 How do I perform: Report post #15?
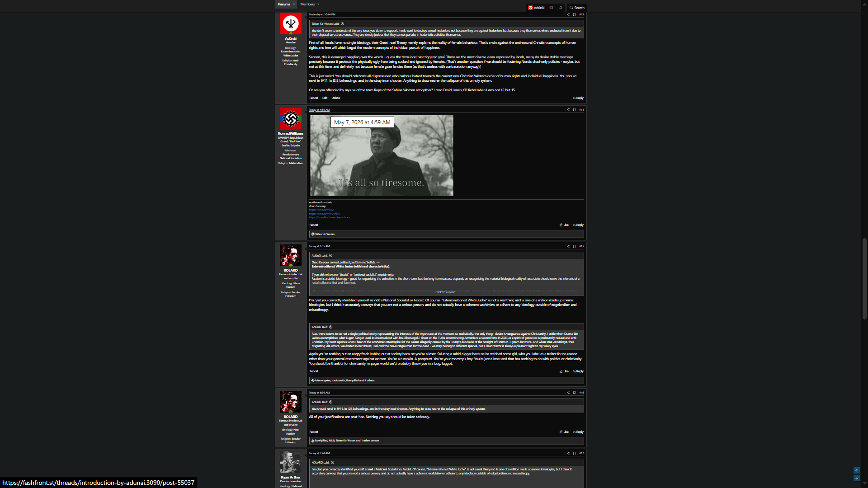point(314,371)
